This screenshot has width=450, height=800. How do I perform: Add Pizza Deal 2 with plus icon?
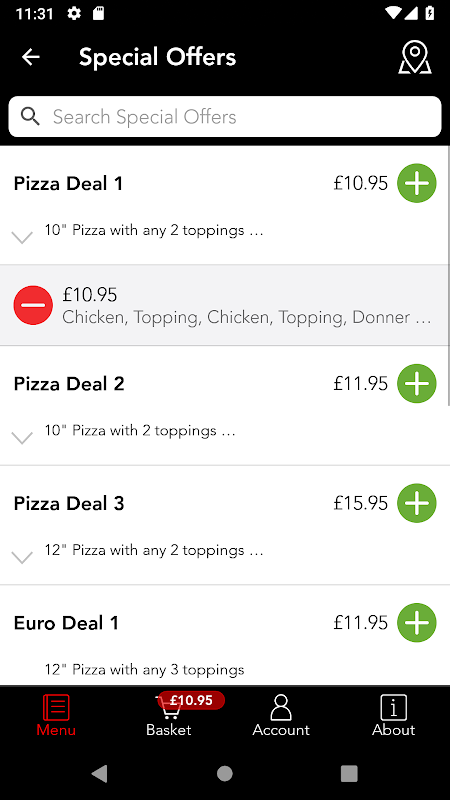tap(417, 384)
